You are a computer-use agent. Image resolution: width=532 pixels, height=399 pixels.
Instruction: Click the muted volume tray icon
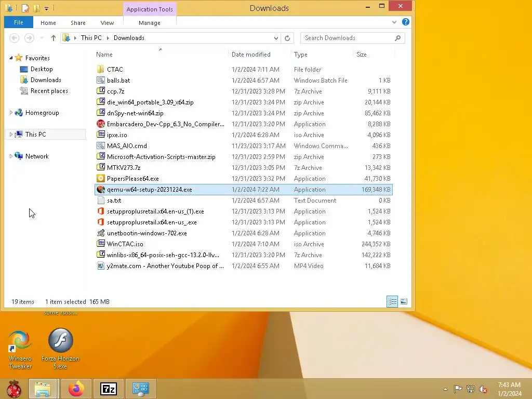click(483, 389)
